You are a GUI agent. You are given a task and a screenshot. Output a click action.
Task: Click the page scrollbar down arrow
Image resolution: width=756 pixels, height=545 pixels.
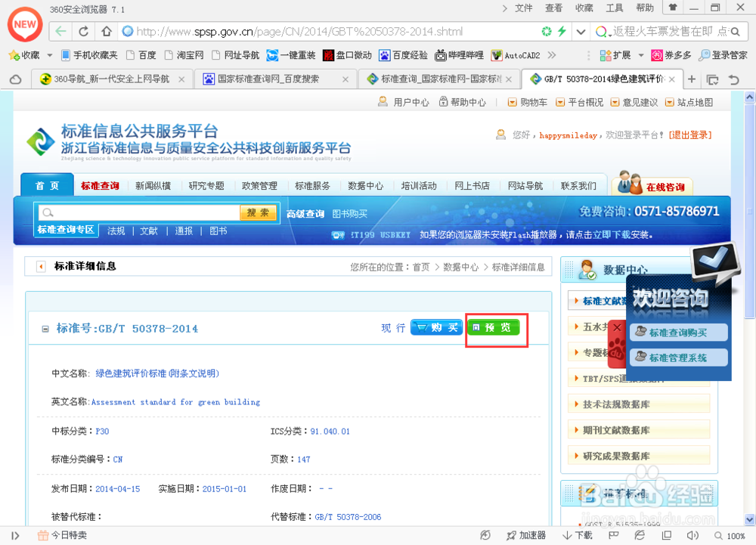point(750,519)
